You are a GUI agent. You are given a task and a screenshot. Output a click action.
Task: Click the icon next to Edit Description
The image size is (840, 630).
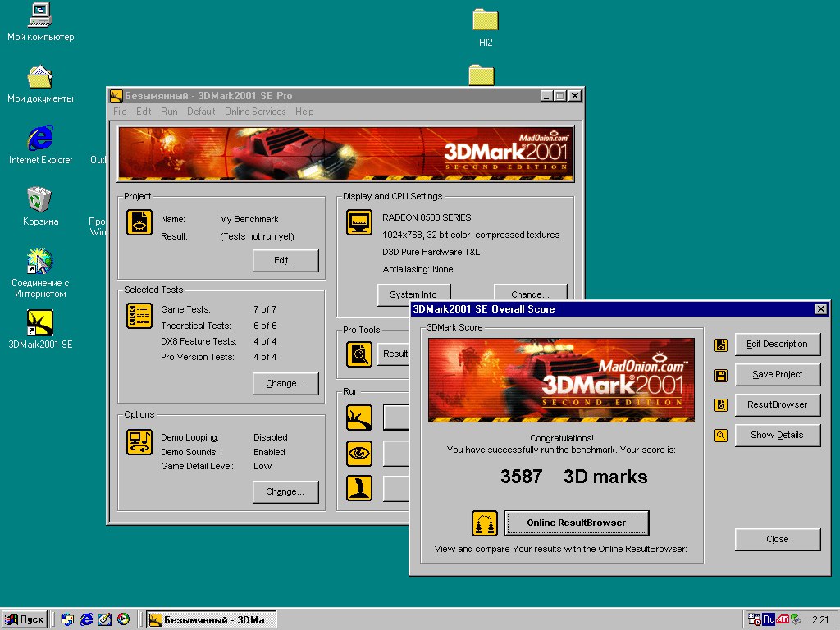point(721,345)
